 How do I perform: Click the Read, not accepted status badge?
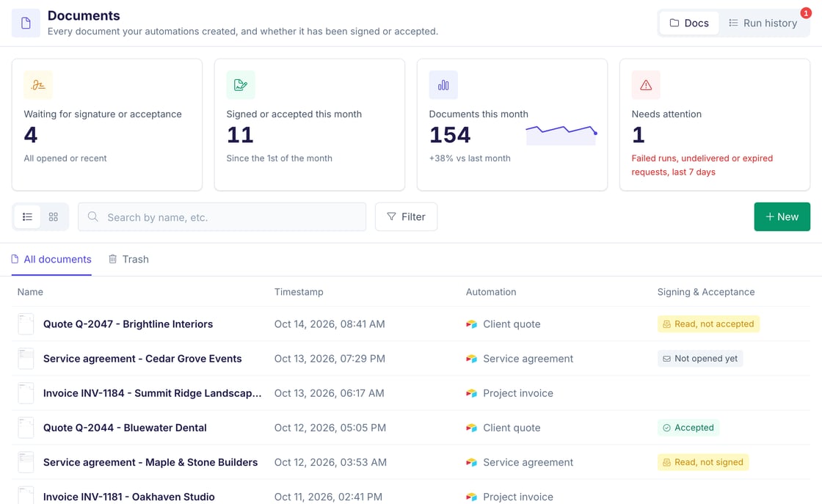(708, 324)
